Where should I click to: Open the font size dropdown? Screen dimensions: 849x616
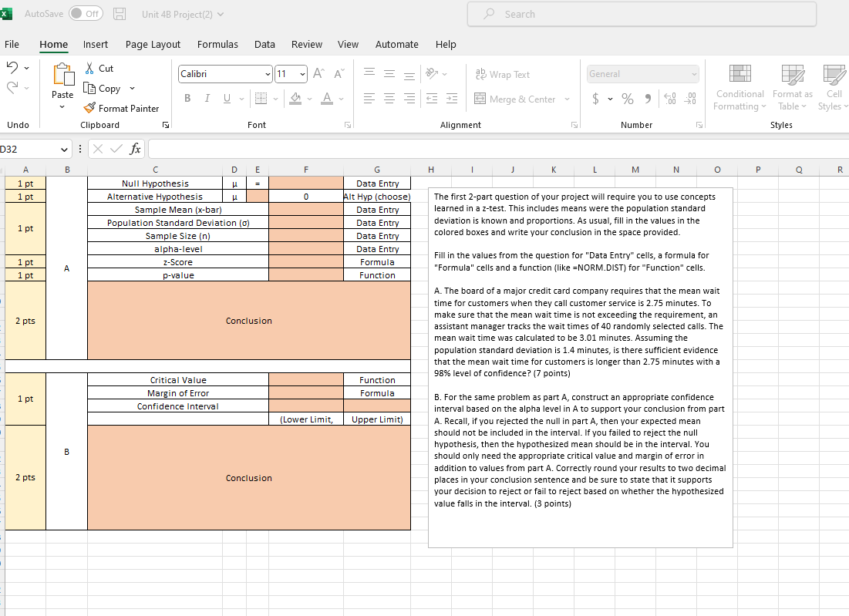click(x=302, y=74)
